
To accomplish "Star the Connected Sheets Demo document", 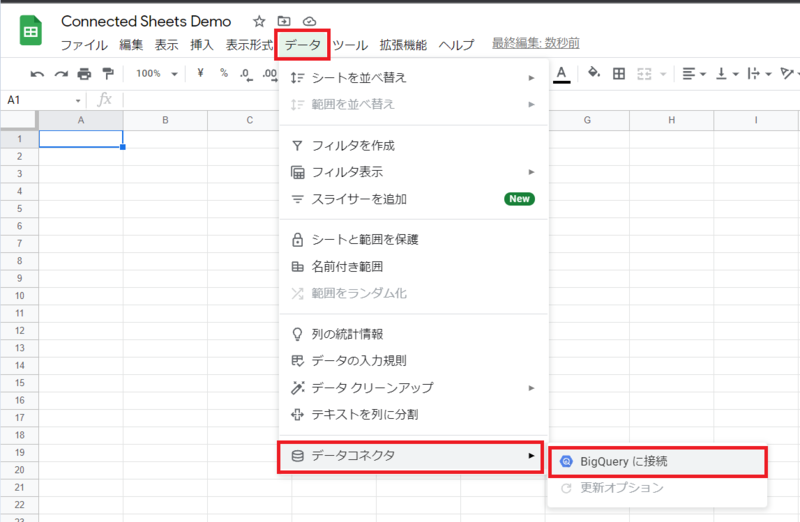I will 259,21.
